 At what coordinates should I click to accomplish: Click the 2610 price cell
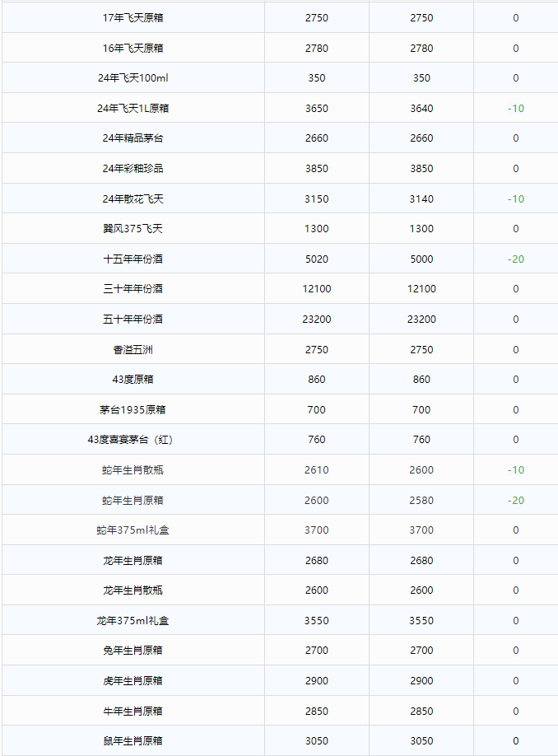tap(317, 470)
